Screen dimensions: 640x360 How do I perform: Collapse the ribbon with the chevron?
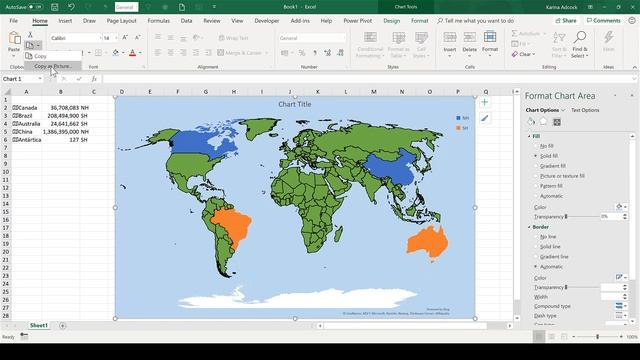coord(634,67)
